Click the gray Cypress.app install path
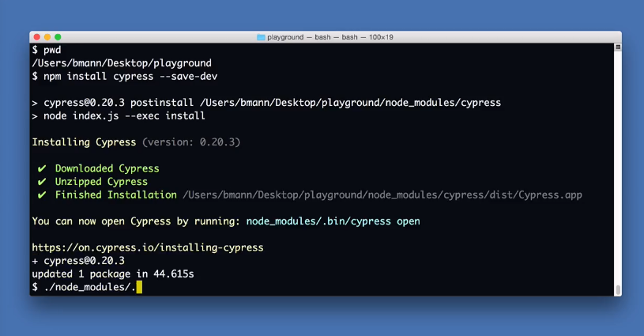 pos(382,194)
